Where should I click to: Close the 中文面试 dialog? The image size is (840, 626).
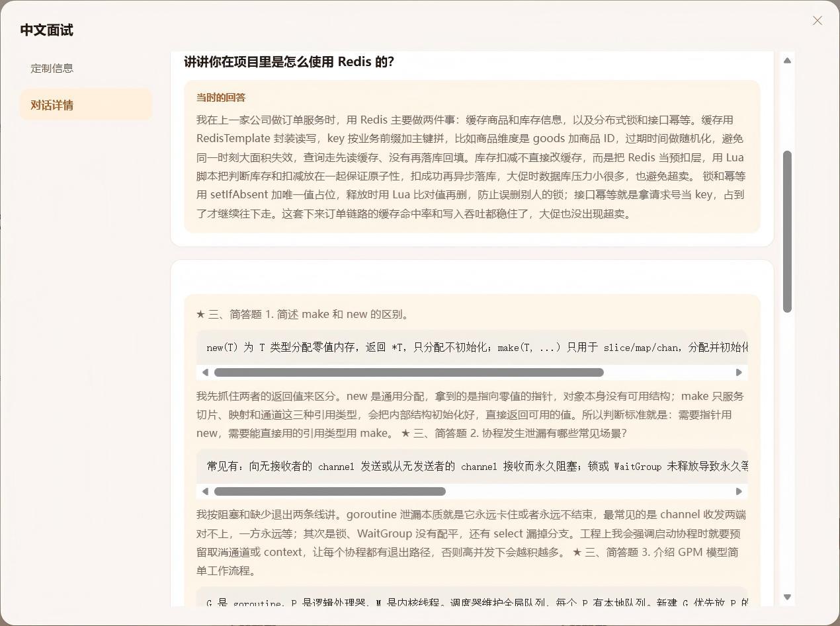coord(818,20)
